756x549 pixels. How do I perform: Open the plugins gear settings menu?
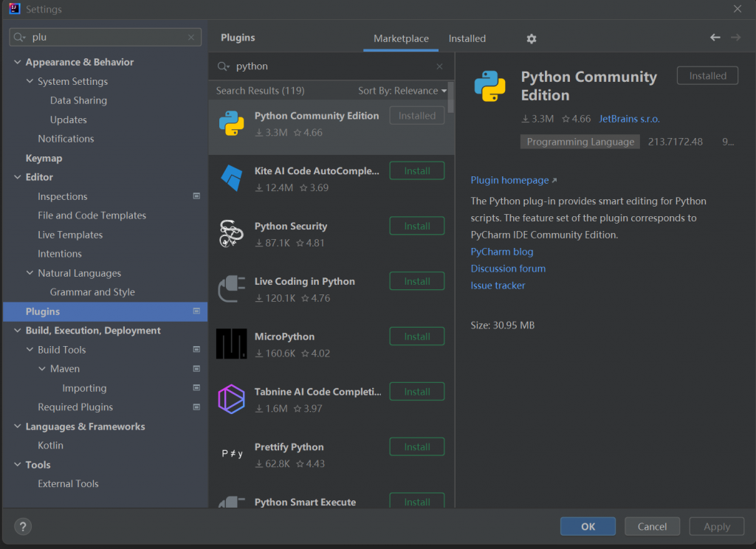(x=532, y=38)
